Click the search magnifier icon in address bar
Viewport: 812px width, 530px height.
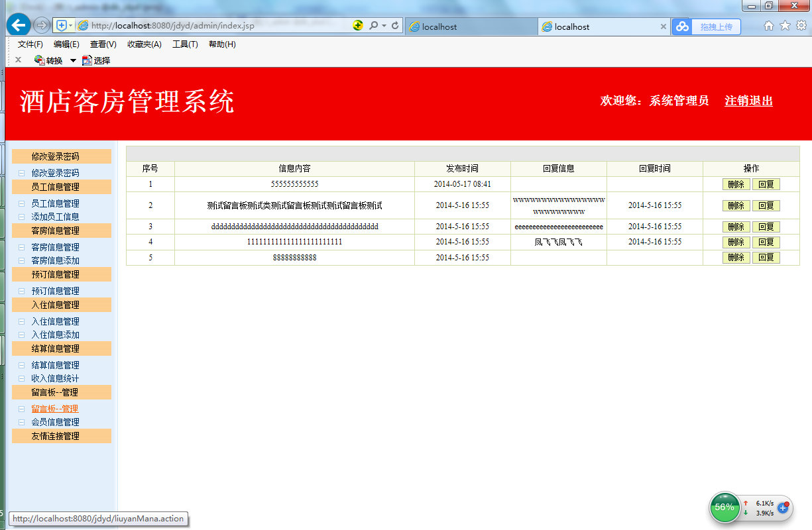pos(373,26)
